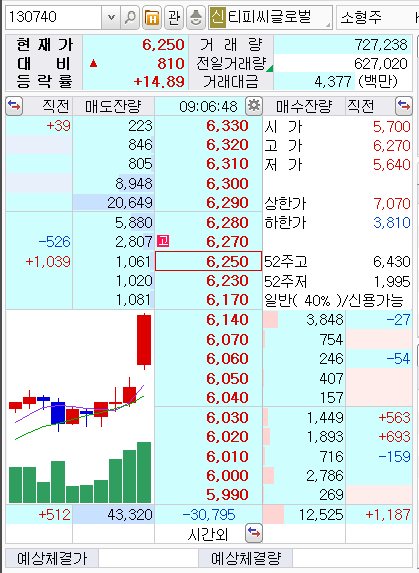Expand the stock code dropdown arrow
419x573 pixels.
pos(111,17)
